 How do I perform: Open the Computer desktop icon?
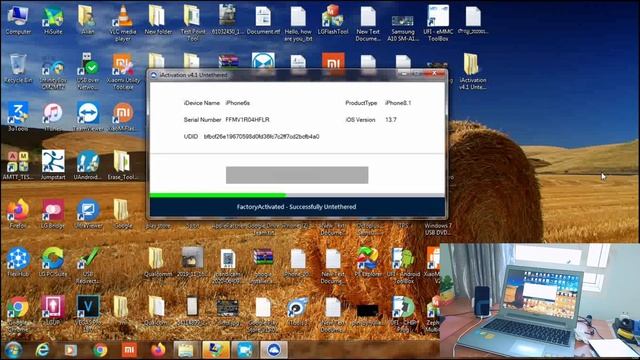coord(18,20)
